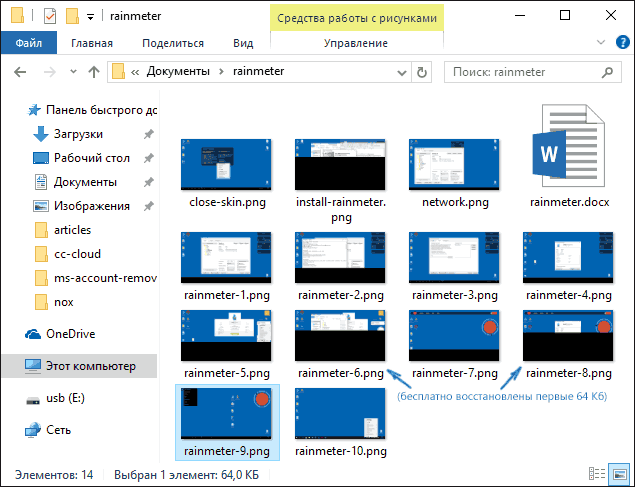
Task: Click the magnifier search icon
Action: click(x=607, y=72)
